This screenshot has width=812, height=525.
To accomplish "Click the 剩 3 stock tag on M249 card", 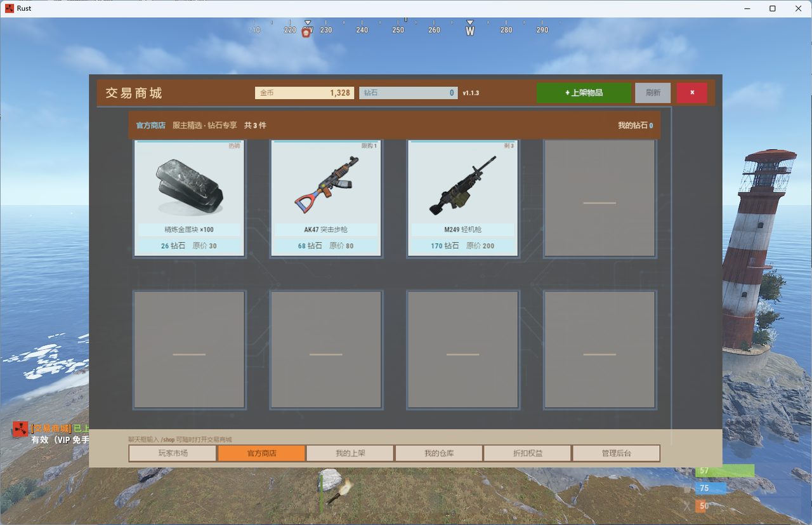I will (509, 146).
